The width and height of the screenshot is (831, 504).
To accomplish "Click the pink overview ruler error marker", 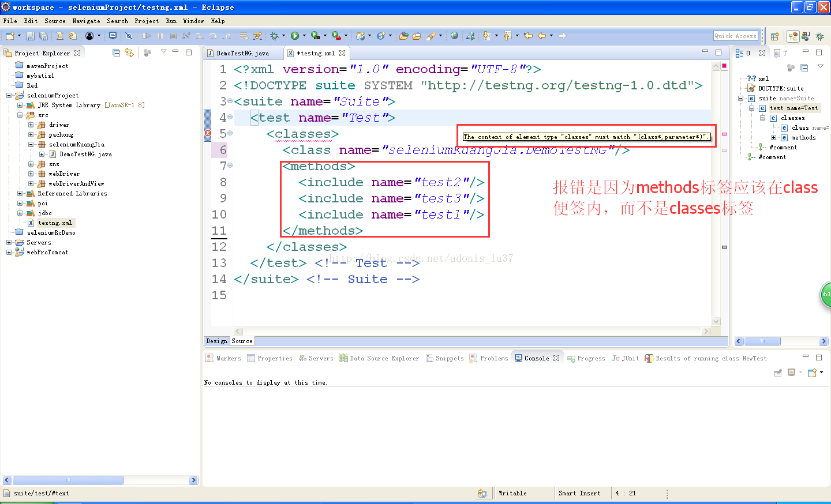I will tap(724, 134).
